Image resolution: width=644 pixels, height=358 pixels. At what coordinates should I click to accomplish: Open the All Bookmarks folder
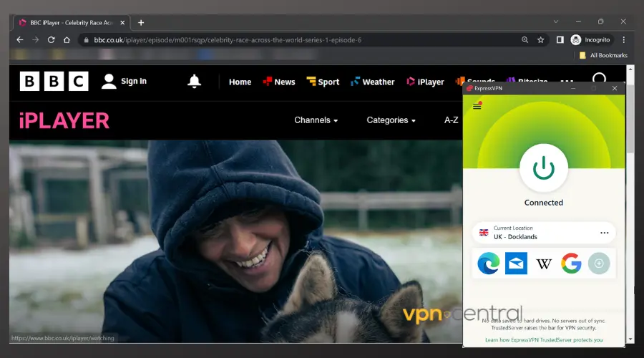[603, 55]
